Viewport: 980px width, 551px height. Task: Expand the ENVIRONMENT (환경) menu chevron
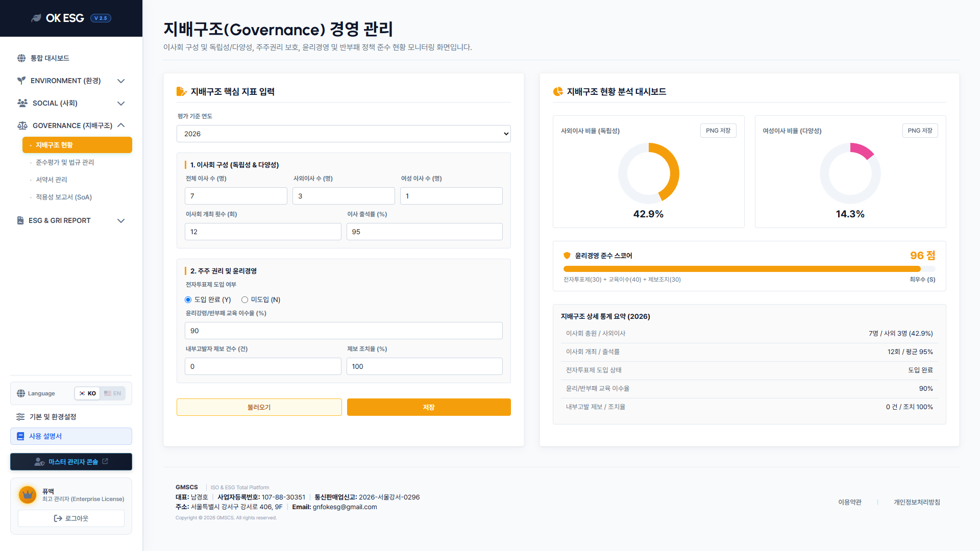click(121, 81)
